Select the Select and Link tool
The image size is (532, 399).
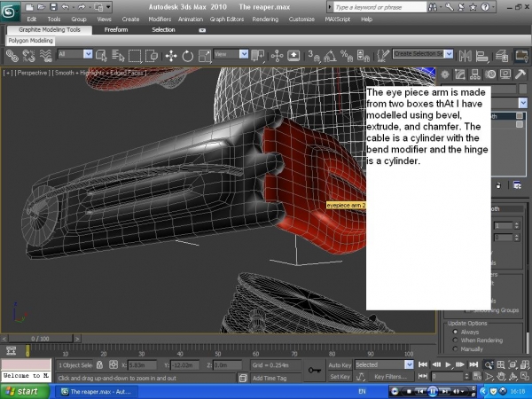(x=12, y=56)
